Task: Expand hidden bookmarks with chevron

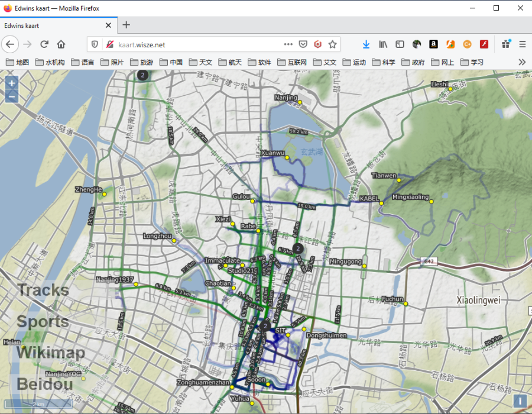Action: 522,62
